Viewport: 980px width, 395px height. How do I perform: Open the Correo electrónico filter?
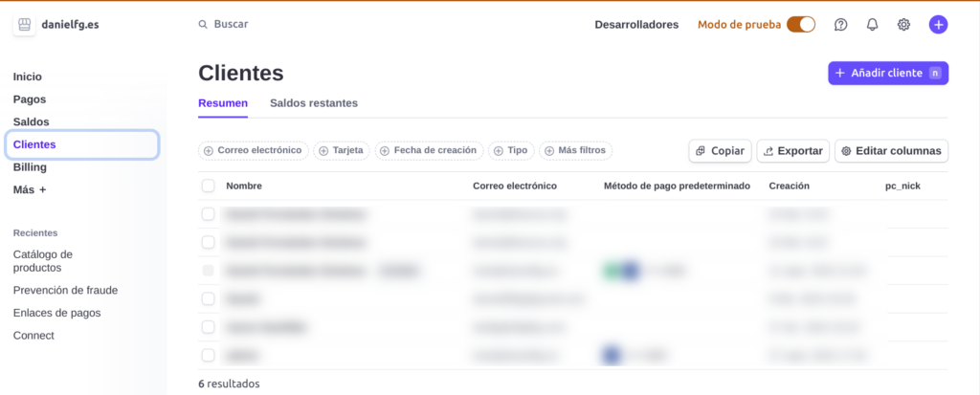tap(254, 150)
